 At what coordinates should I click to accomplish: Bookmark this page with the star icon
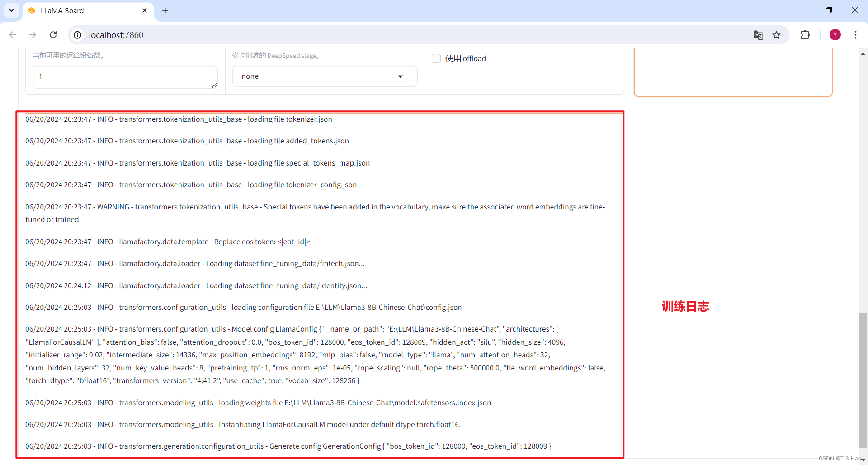coord(777,35)
